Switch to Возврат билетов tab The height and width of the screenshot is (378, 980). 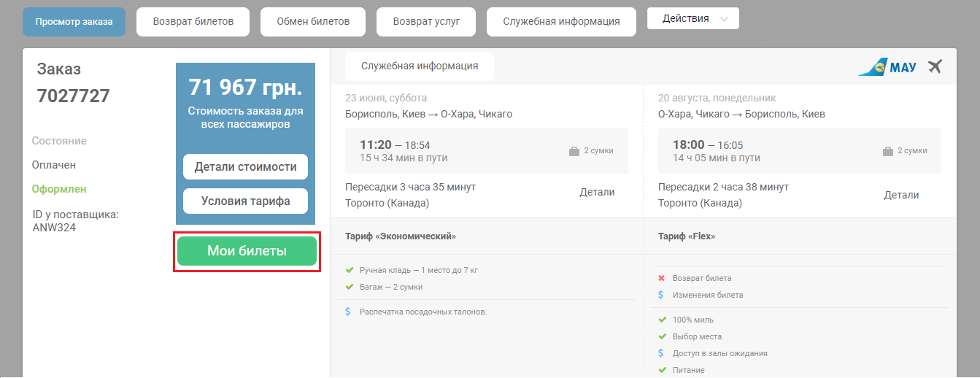click(193, 21)
